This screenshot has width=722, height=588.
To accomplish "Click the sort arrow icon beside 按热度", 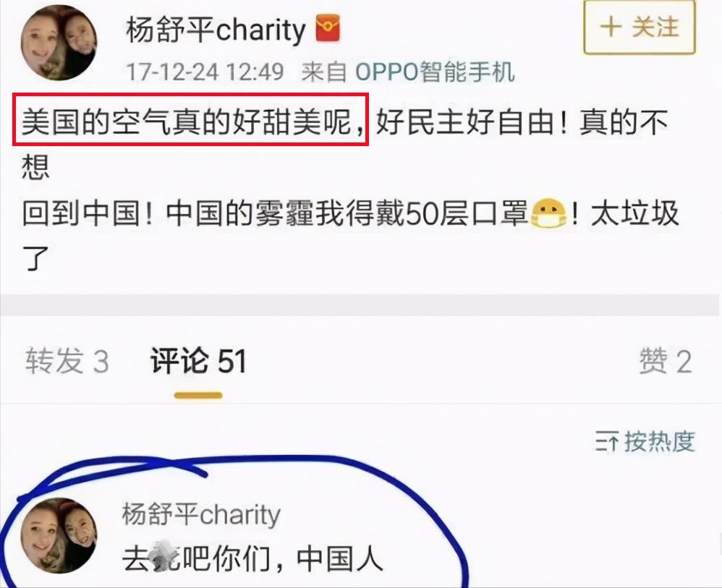I will (607, 442).
